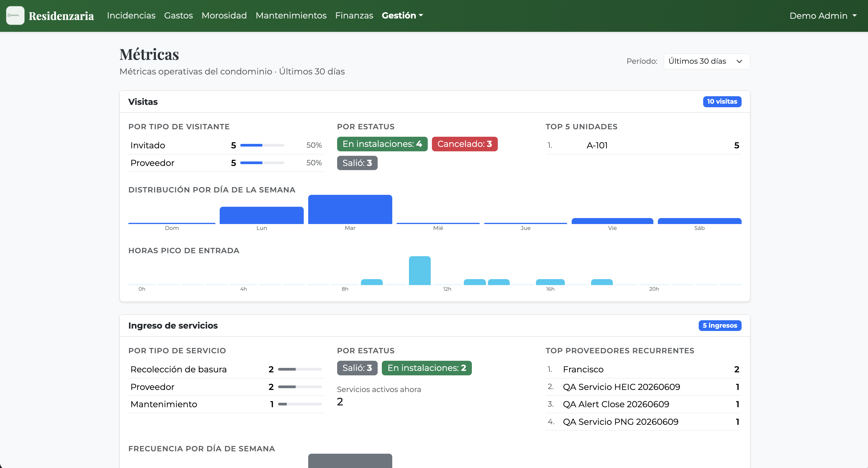868x468 pixels.
Task: Navigate to Morosidad
Action: tap(224, 15)
